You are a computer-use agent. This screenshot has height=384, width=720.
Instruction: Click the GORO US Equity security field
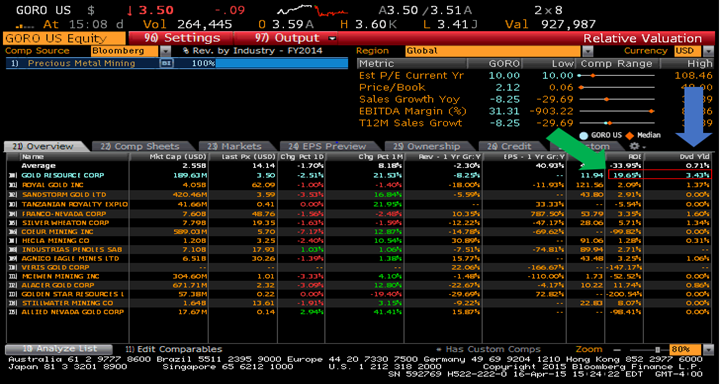click(64, 39)
